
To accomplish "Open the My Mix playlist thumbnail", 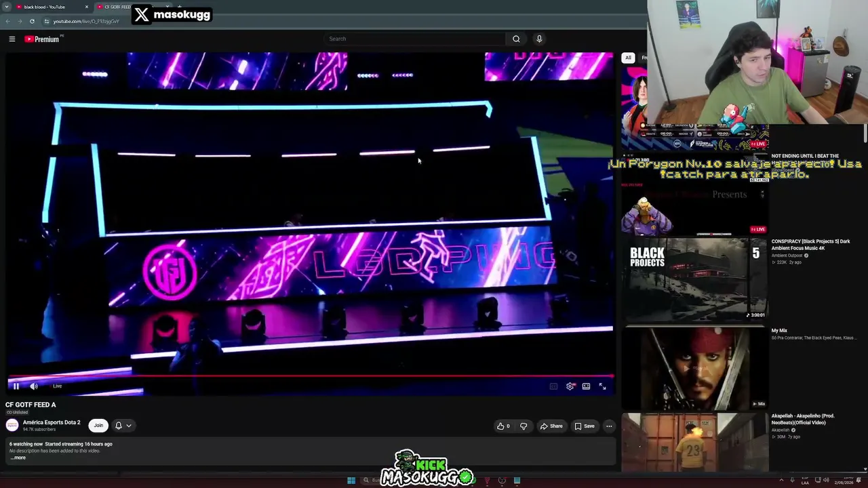I will coord(695,368).
